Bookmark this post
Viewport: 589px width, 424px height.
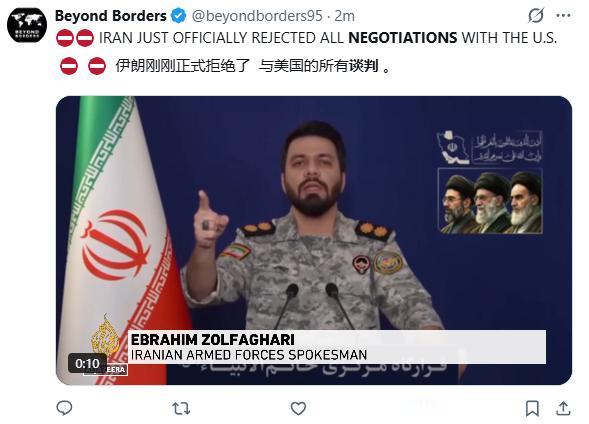point(532,408)
